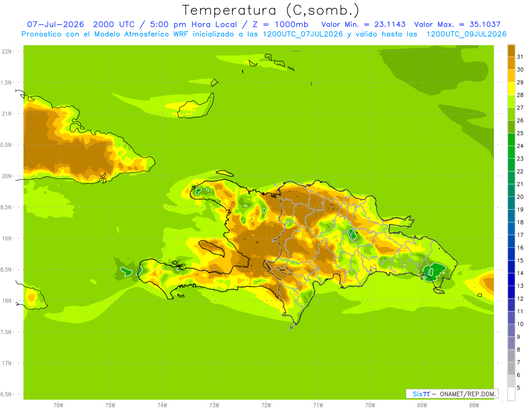Click the '17N' latitude axis label
Screen dimensions: 532x411
tap(6, 363)
